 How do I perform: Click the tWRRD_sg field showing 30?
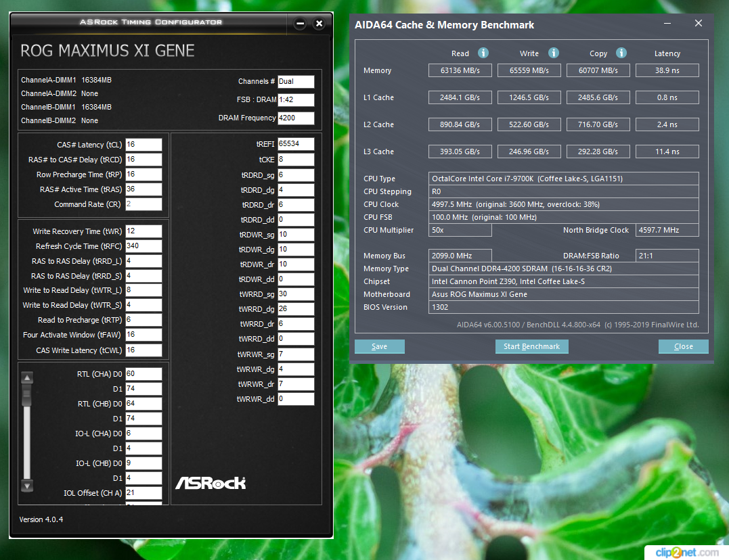point(296,294)
